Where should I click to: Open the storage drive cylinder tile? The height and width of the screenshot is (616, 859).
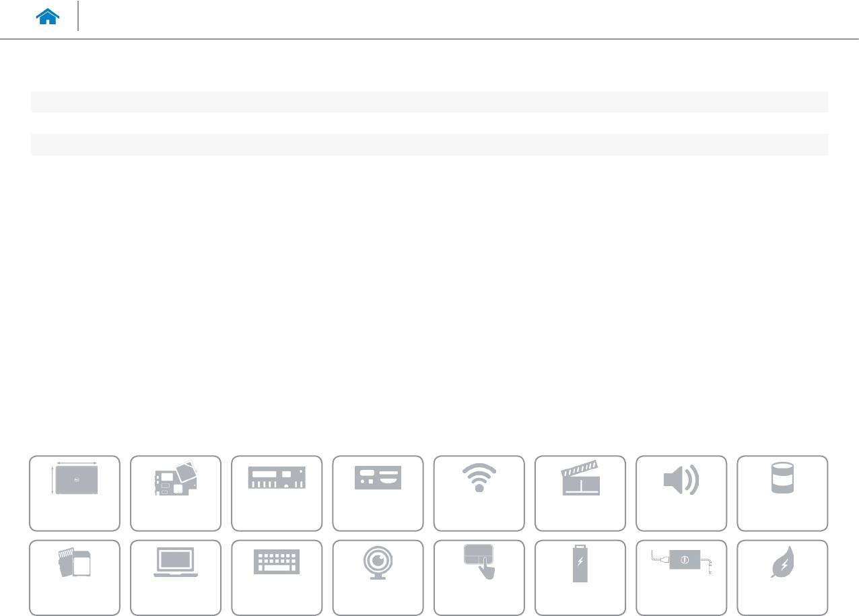pos(783,493)
